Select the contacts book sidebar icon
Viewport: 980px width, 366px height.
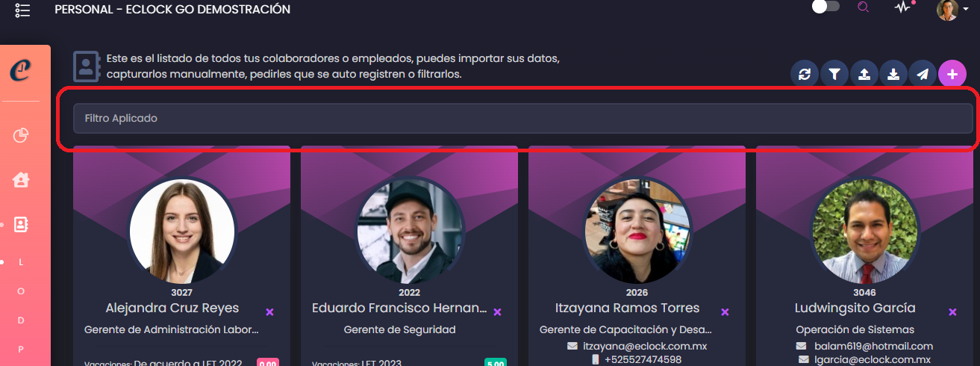[x=21, y=224]
